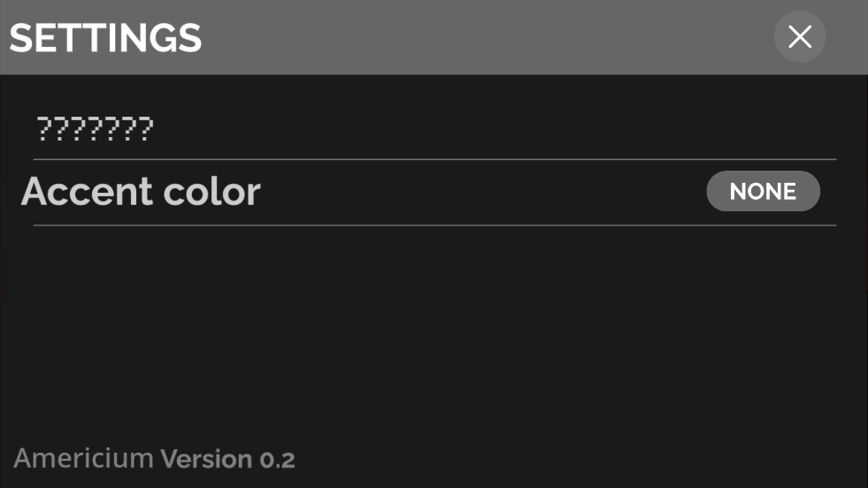Click the ??????? settings row
868x488 pixels.
pos(95,130)
